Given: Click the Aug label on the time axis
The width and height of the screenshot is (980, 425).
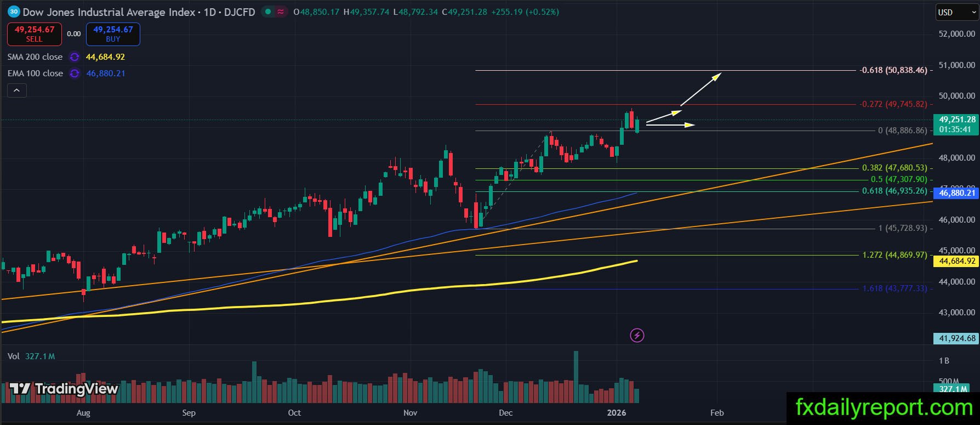Looking at the screenshot, I should 83,412.
